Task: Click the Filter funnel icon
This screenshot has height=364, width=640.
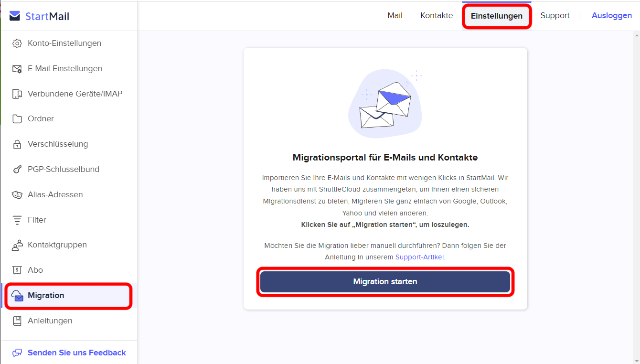Action: pos(17,220)
